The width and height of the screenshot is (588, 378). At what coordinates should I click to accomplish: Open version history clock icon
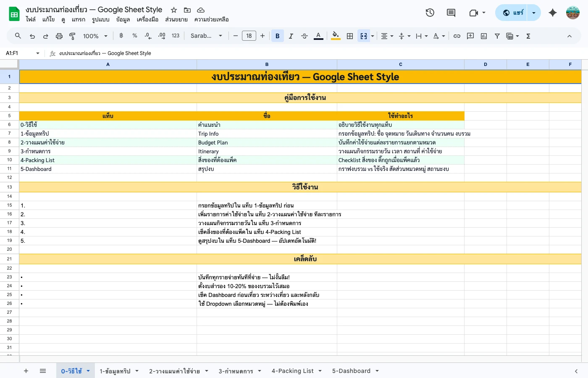pyautogui.click(x=430, y=13)
